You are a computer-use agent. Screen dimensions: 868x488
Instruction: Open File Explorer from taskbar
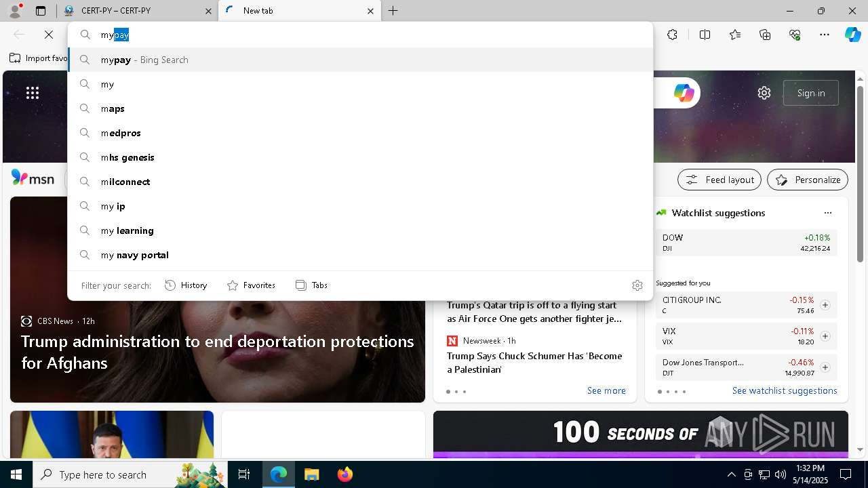tap(311, 474)
